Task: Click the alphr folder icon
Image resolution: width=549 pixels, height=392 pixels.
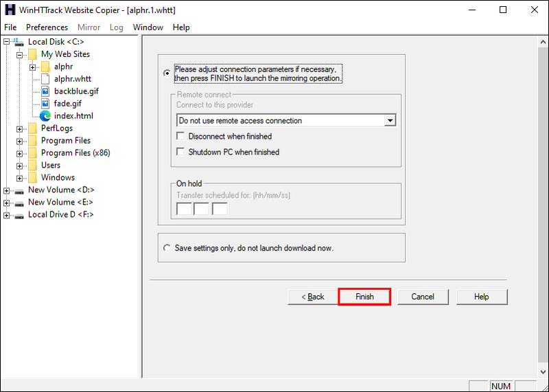Action: pyautogui.click(x=45, y=67)
